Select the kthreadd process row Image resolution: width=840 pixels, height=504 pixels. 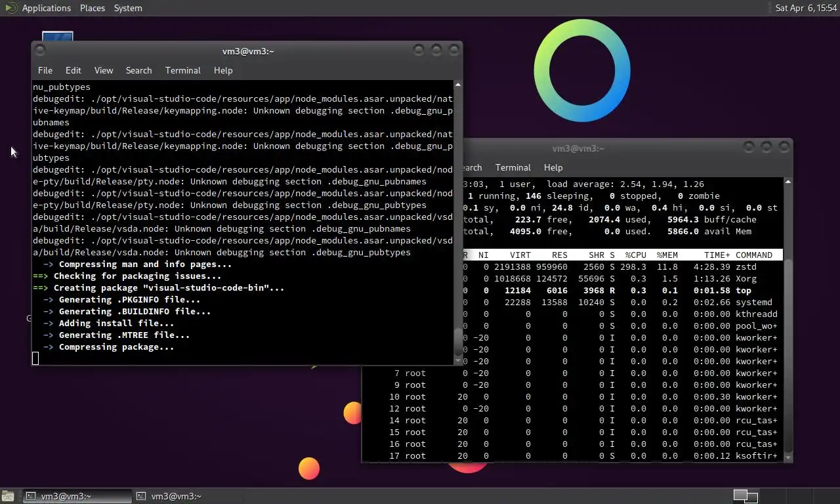[622, 314]
